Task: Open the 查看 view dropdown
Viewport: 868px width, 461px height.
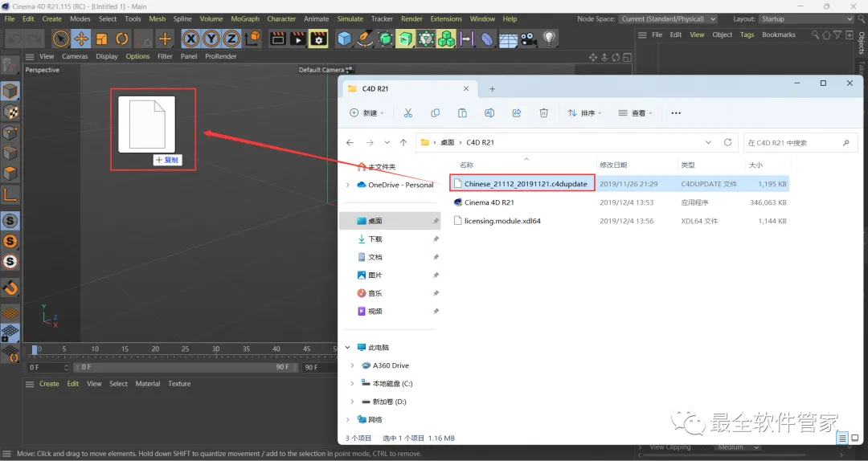Action: (635, 113)
